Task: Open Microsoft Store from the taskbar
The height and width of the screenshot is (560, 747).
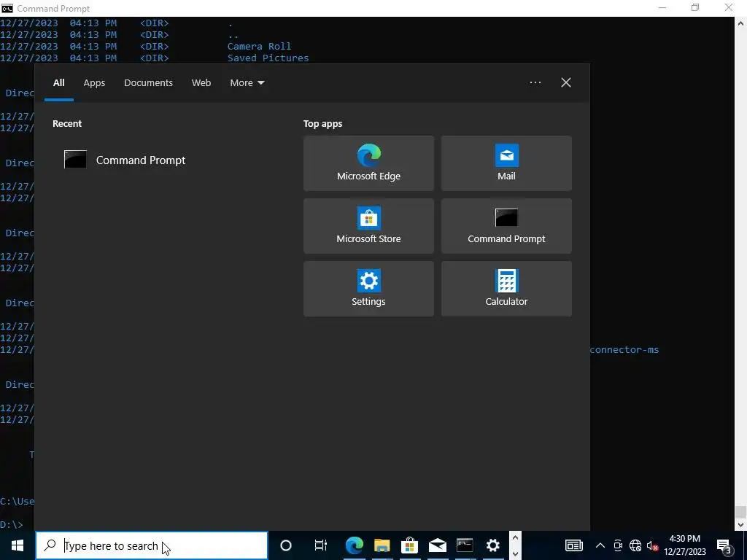Action: click(x=409, y=545)
